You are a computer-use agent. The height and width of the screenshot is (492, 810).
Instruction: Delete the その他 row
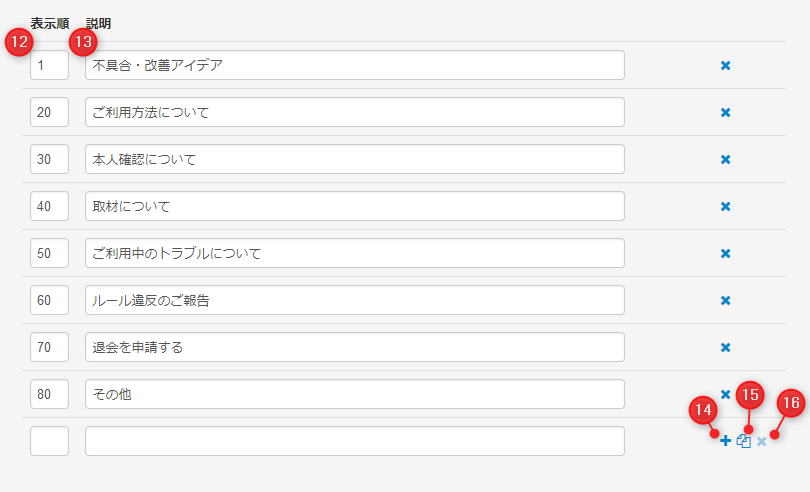pyautogui.click(x=726, y=395)
